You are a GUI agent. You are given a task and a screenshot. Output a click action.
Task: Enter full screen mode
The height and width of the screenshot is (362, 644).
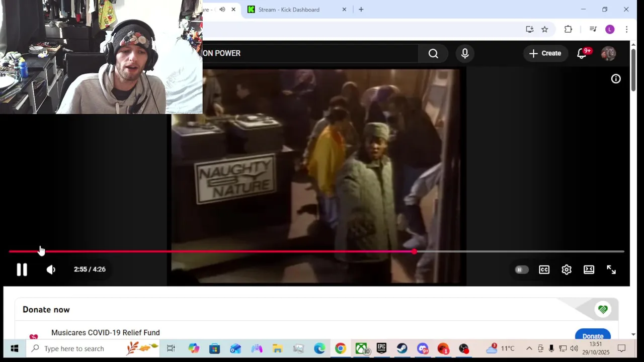(x=611, y=269)
